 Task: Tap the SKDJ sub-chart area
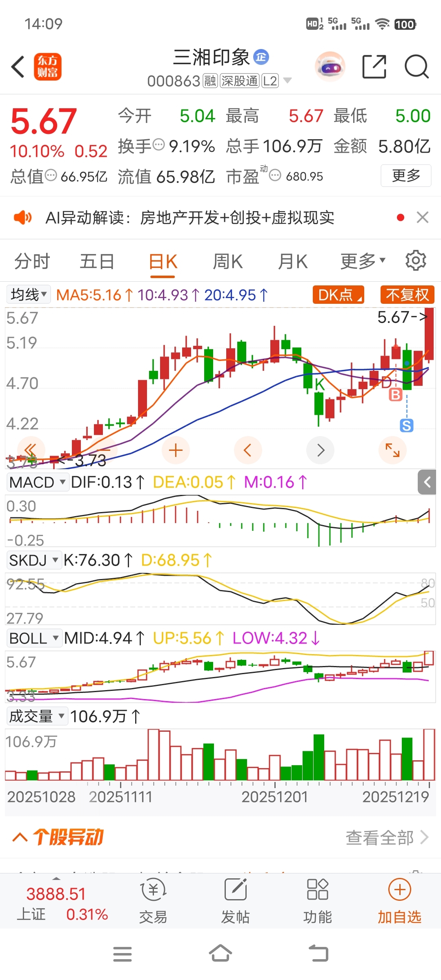tap(220, 599)
